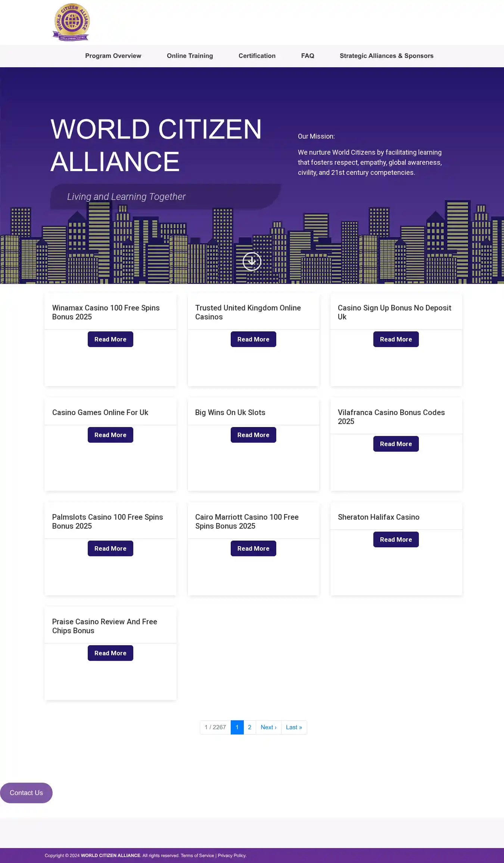Click the World Citizen Alliance logo
504x863 pixels.
pos(72,22)
